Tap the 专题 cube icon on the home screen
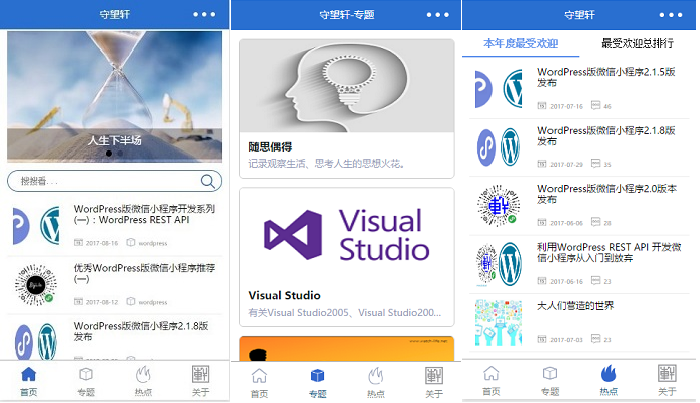 coord(86,378)
